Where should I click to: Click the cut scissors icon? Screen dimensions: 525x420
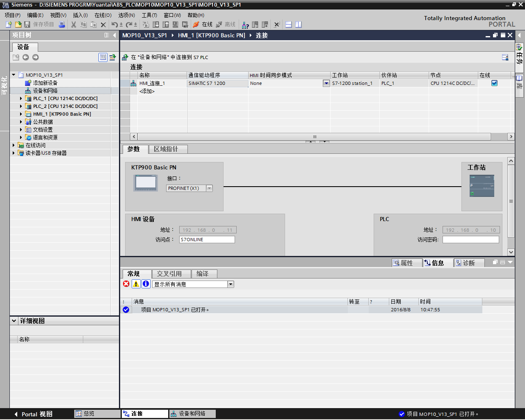click(74, 25)
